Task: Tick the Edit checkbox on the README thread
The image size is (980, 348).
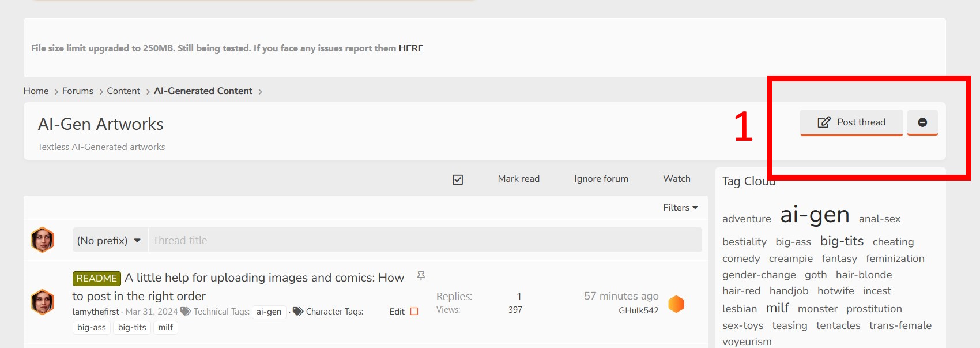Action: [x=414, y=312]
